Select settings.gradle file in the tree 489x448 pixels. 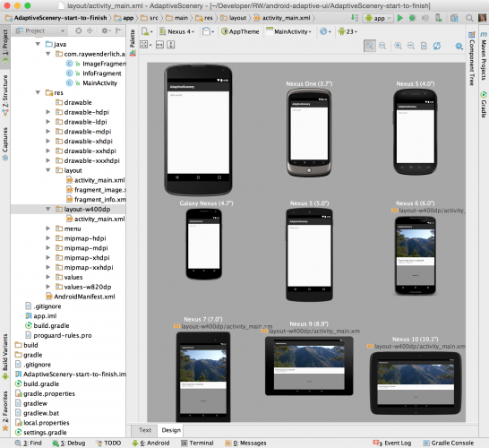point(41,433)
